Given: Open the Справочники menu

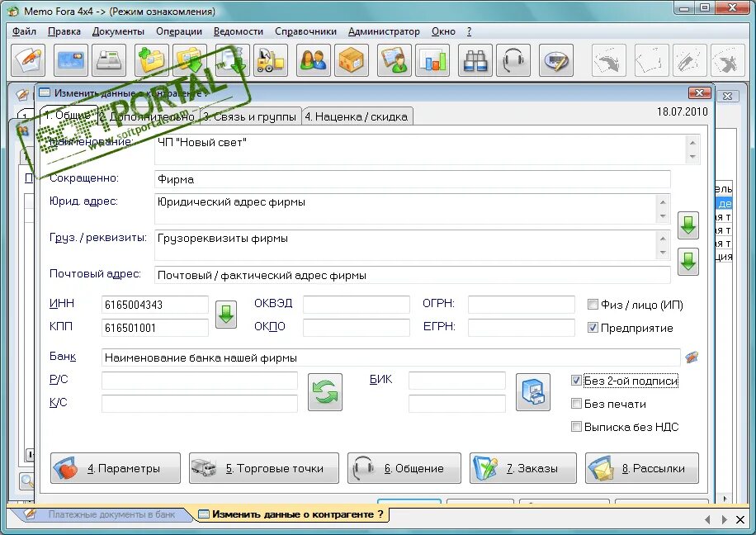Looking at the screenshot, I should point(305,31).
